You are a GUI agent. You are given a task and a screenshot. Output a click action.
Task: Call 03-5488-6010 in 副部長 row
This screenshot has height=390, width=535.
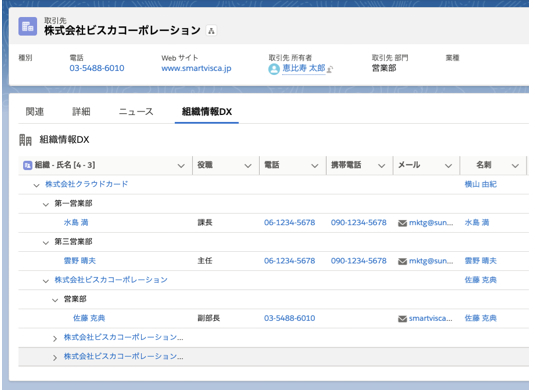(x=289, y=318)
